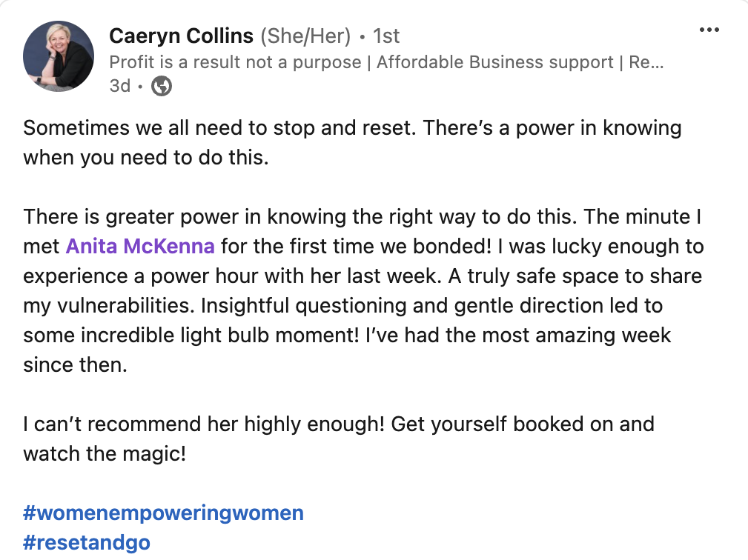Image resolution: width=748 pixels, height=560 pixels.
Task: Click the "I can't recommend her" line
Action: [339, 424]
